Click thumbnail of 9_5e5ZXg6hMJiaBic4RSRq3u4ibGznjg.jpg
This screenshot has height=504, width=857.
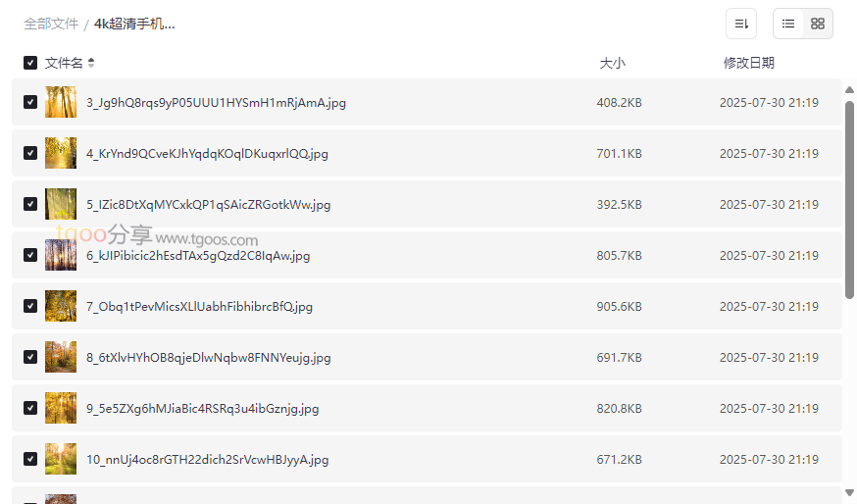pyautogui.click(x=61, y=408)
